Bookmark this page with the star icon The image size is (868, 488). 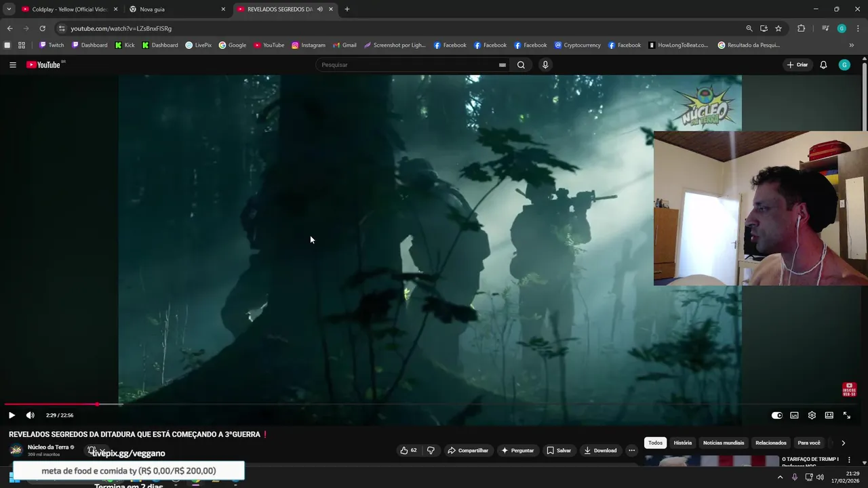(778, 28)
